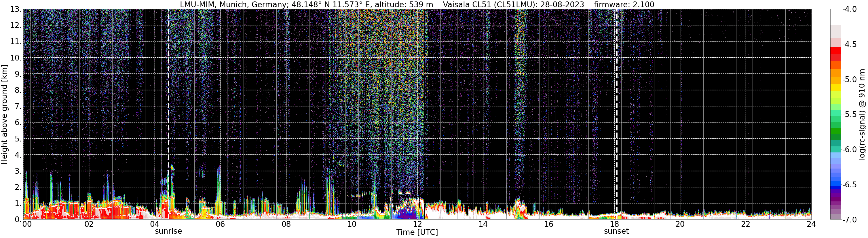Click the y-axis tick label '3.'

click(18, 171)
